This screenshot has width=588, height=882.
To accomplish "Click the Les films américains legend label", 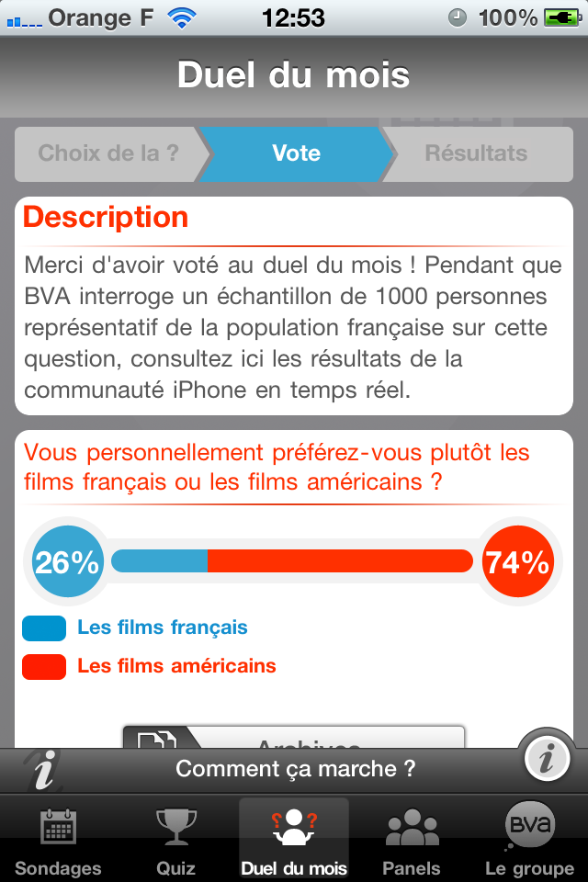I will click(x=176, y=666).
